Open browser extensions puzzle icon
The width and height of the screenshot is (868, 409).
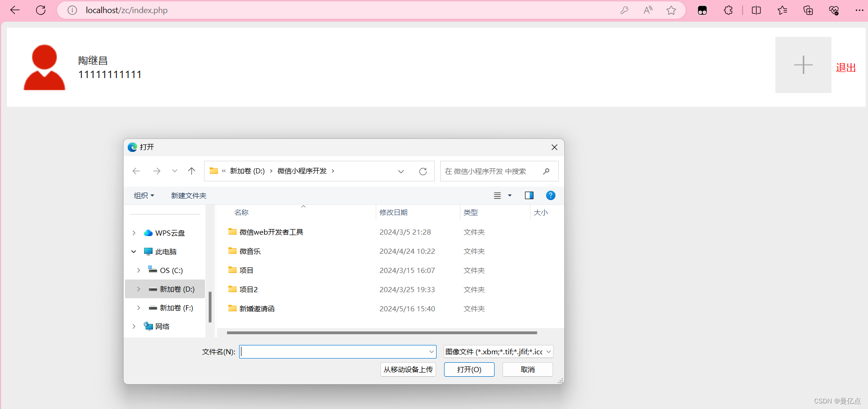[x=728, y=10]
